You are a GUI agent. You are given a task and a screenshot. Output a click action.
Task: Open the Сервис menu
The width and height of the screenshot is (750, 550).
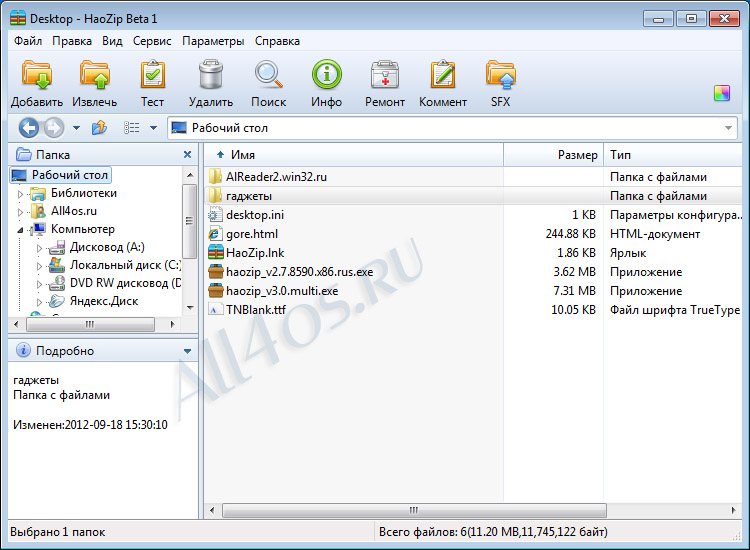click(x=152, y=41)
